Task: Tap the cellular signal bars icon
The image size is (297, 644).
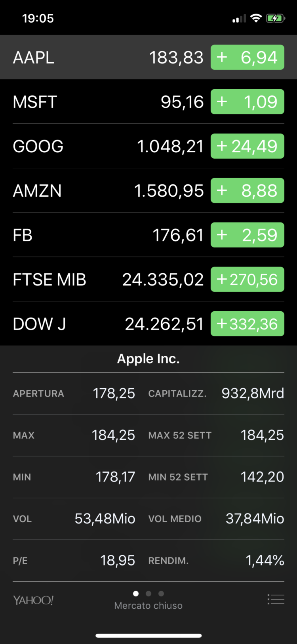Action: pyautogui.click(x=239, y=19)
